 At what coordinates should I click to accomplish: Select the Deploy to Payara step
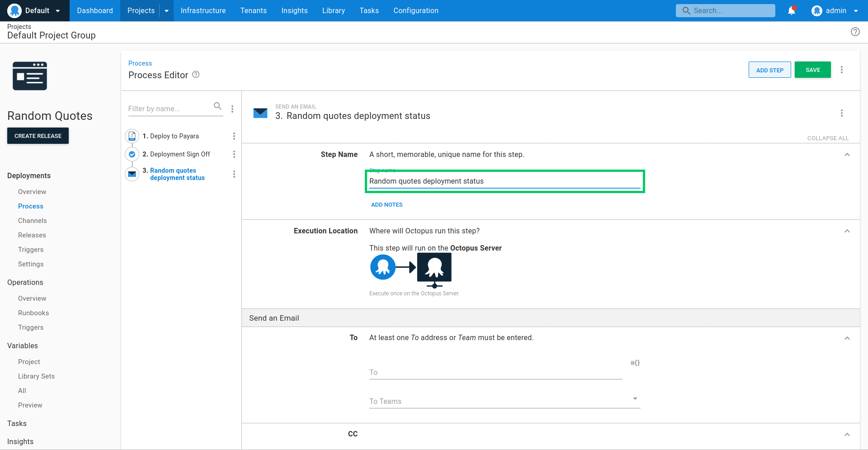click(175, 136)
